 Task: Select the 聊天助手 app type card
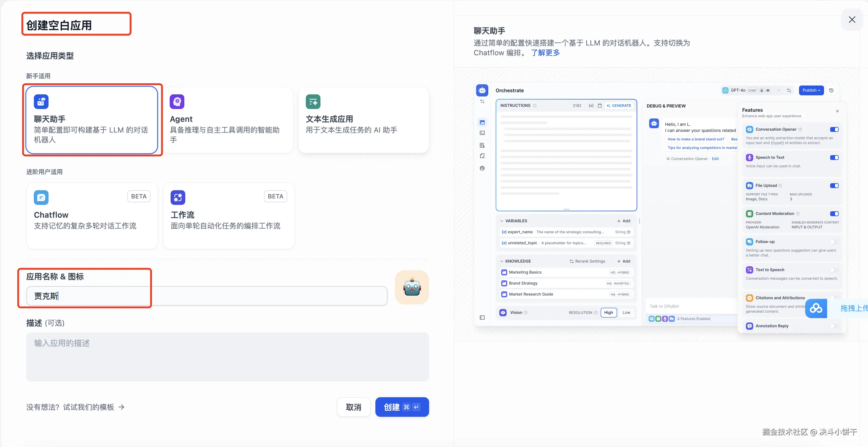pos(92,120)
